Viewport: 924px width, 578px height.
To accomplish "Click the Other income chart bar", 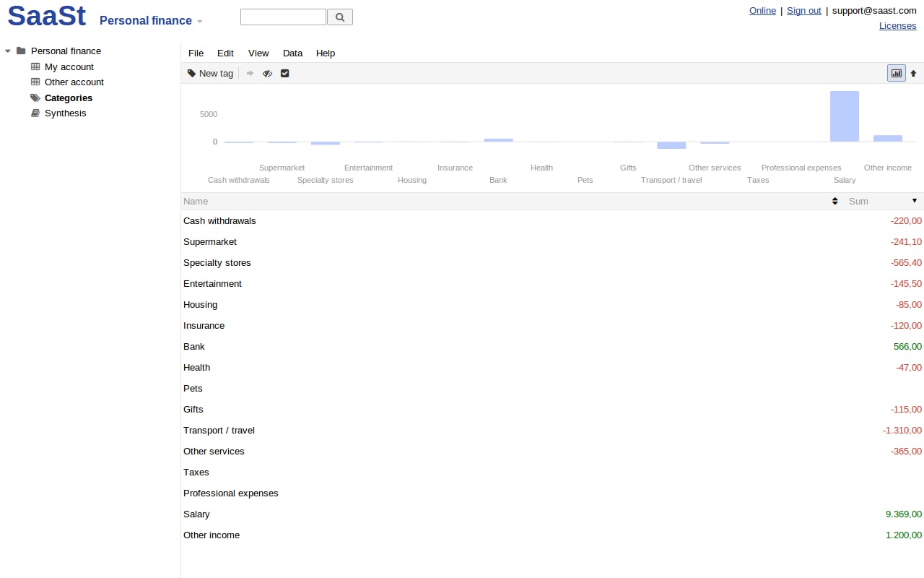I will tap(888, 138).
